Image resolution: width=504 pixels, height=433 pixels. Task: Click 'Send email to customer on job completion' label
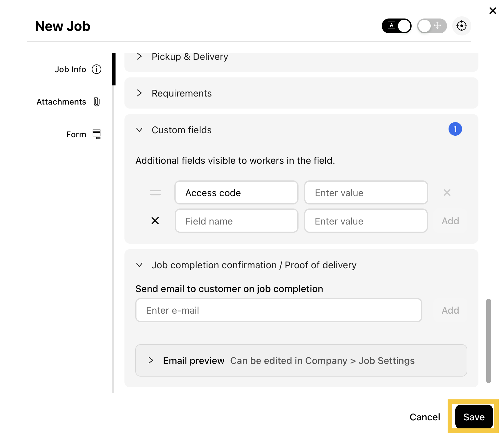pyautogui.click(x=229, y=289)
